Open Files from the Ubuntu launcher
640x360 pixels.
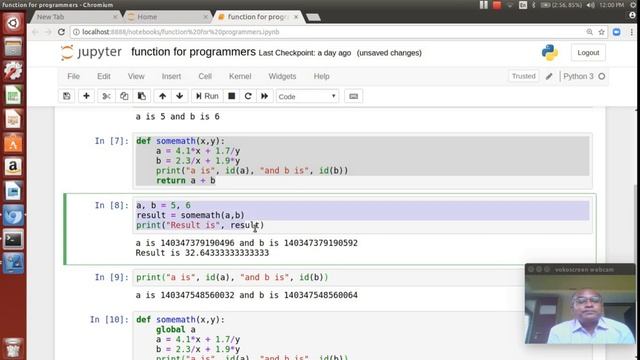13,47
